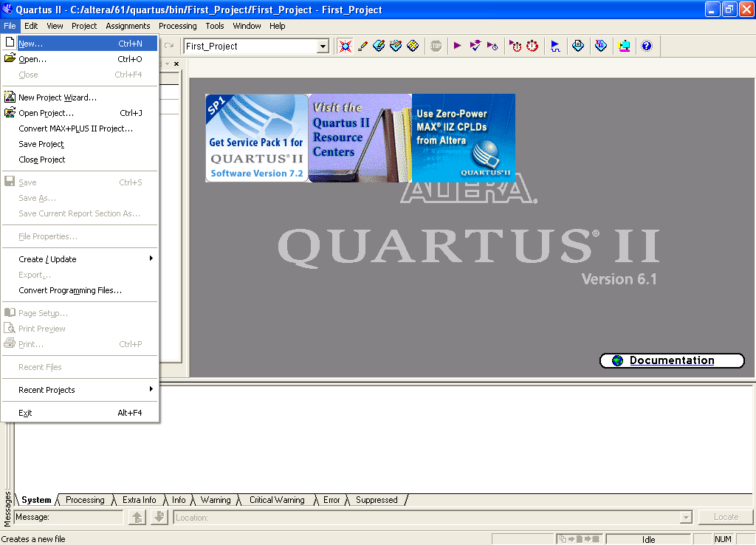Open the Compilation Report icon
The width and height of the screenshot is (756, 545).
[578, 46]
